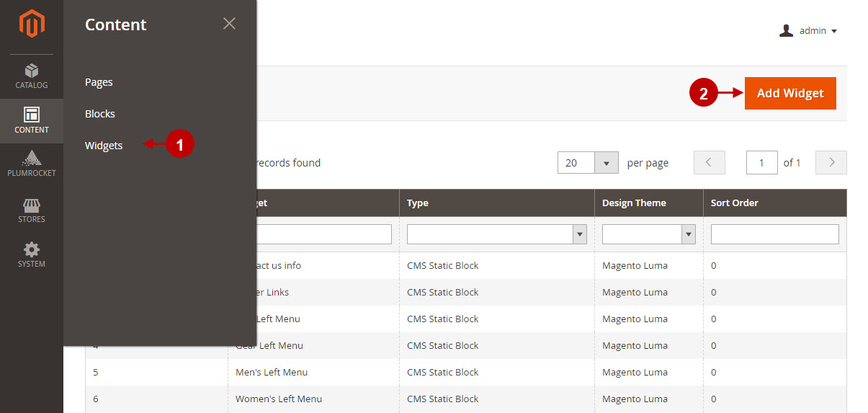Viewport: 868px width, 413px height.
Task: Click the admin user avatar icon
Action: coord(787,30)
